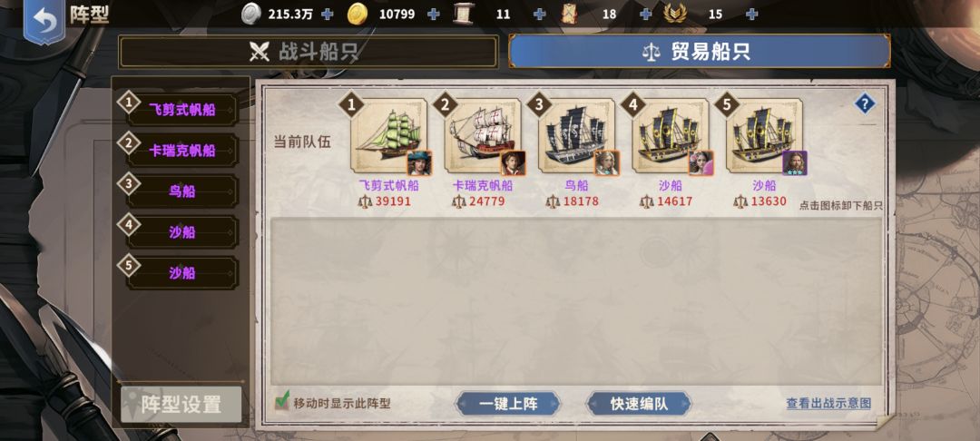Open 查看出战示意图 link

point(828,404)
